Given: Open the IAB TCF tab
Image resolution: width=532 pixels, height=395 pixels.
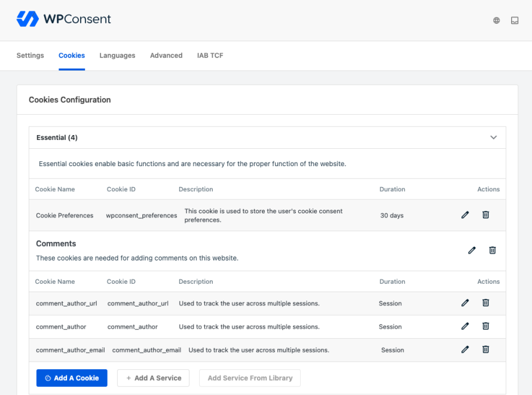Looking at the screenshot, I should (x=210, y=55).
